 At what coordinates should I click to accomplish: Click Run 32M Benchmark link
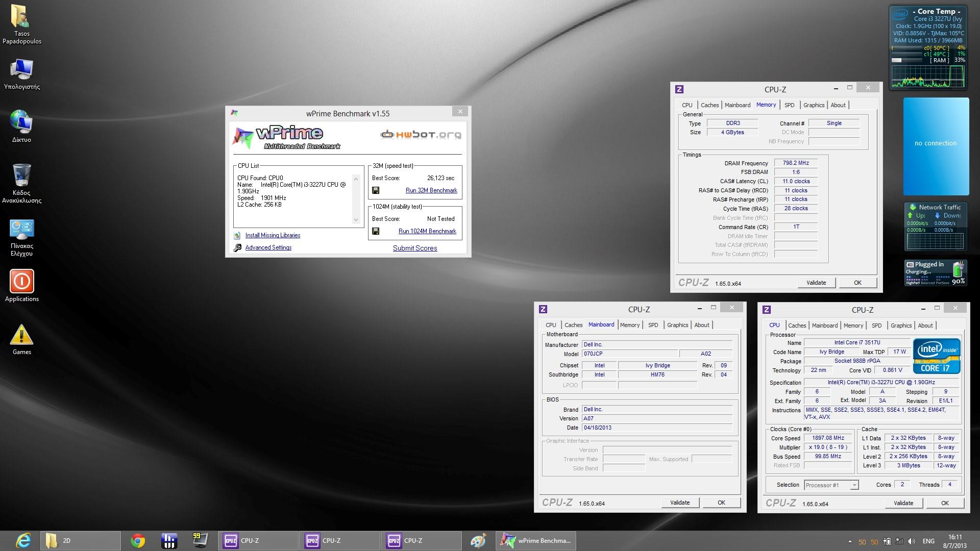(431, 190)
